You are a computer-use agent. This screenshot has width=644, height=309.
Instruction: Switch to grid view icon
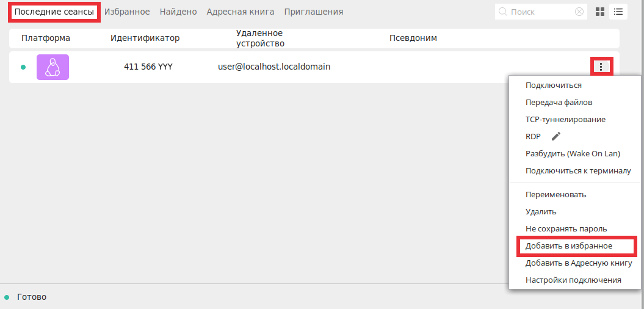click(600, 12)
